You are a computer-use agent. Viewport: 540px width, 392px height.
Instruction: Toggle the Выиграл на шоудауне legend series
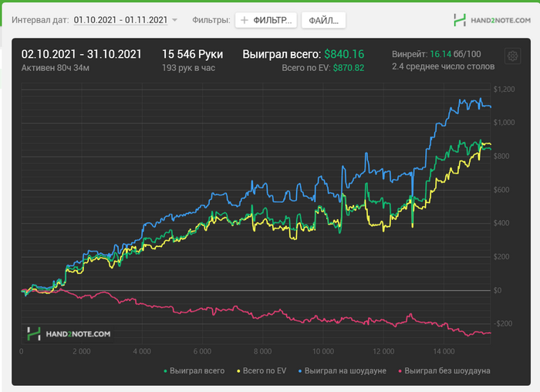(342, 370)
